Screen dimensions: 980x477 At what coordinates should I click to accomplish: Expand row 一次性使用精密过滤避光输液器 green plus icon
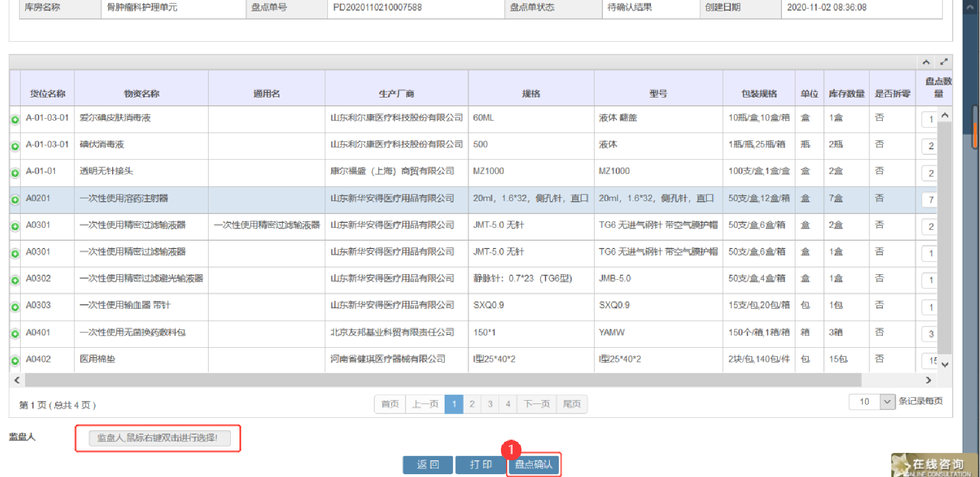tap(15, 280)
